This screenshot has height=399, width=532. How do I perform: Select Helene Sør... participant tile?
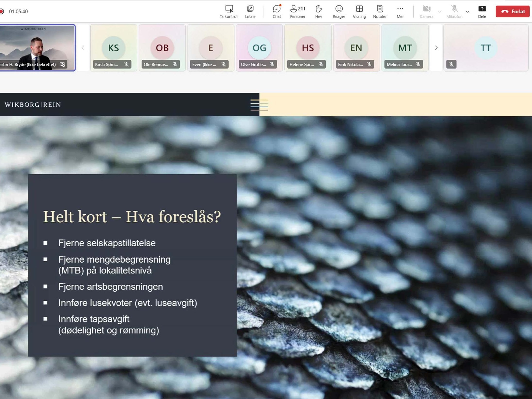click(308, 48)
